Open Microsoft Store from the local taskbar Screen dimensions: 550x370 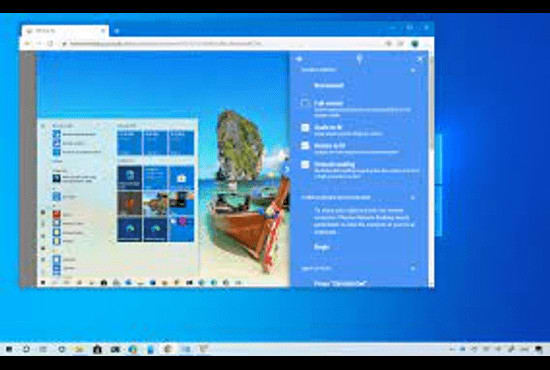point(97,349)
